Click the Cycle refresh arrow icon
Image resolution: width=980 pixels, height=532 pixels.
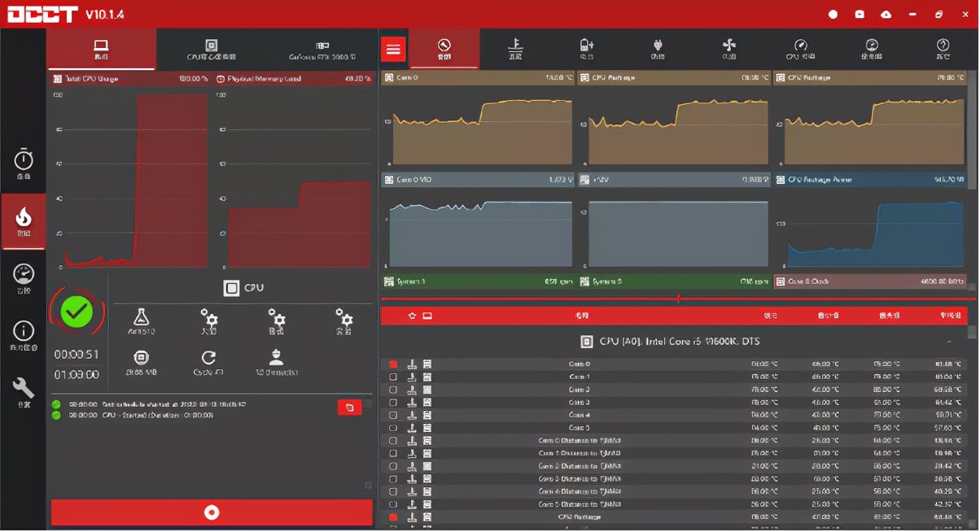208,361
